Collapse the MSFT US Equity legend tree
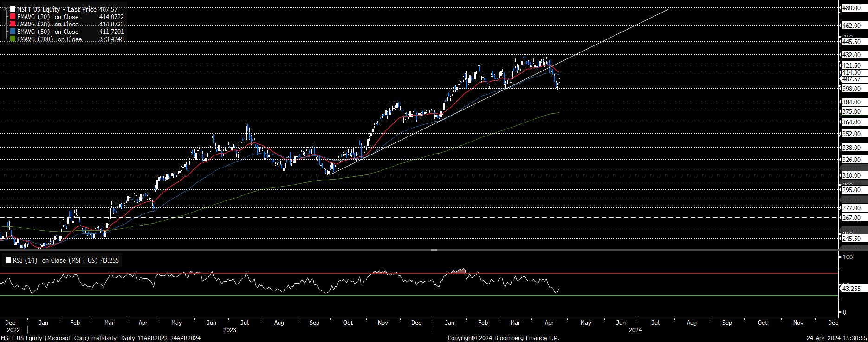This screenshot has width=868, height=342. tap(6, 9)
